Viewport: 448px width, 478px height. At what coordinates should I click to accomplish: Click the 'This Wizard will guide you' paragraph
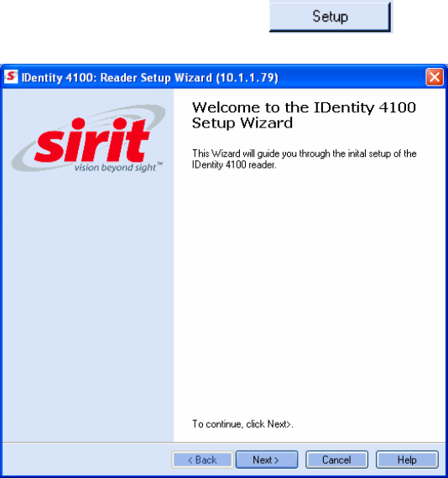click(304, 158)
